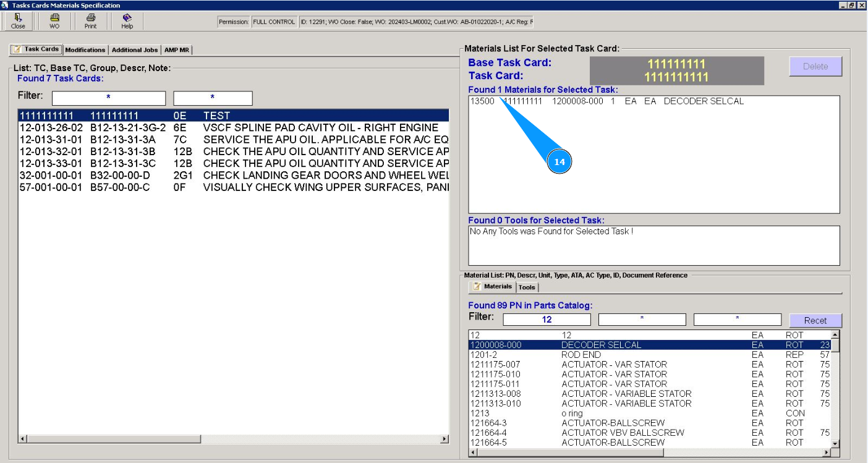
Task: Click the Print toolbar icon
Action: coord(90,21)
